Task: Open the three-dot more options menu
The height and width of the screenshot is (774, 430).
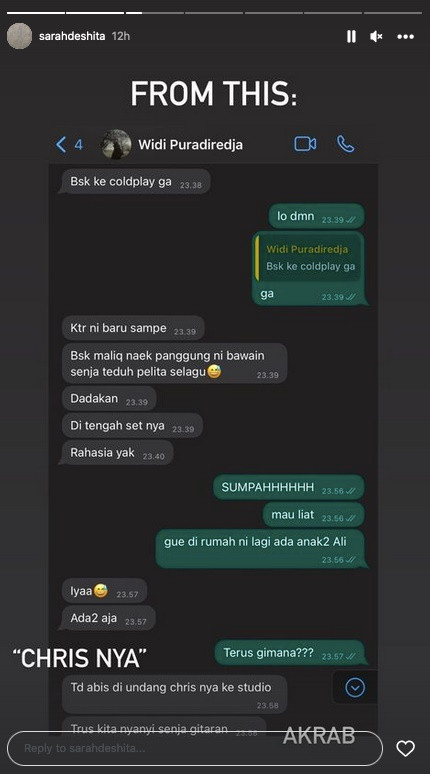Action: pos(405,37)
